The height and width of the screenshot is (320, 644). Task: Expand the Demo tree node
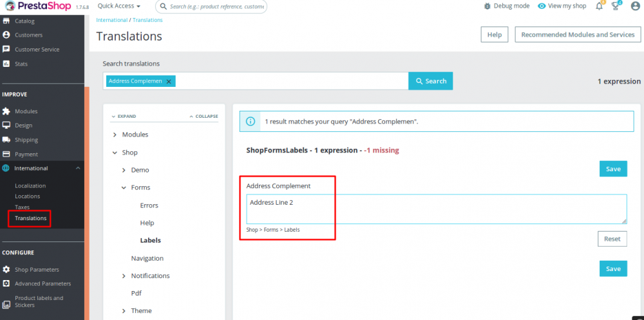click(x=124, y=170)
